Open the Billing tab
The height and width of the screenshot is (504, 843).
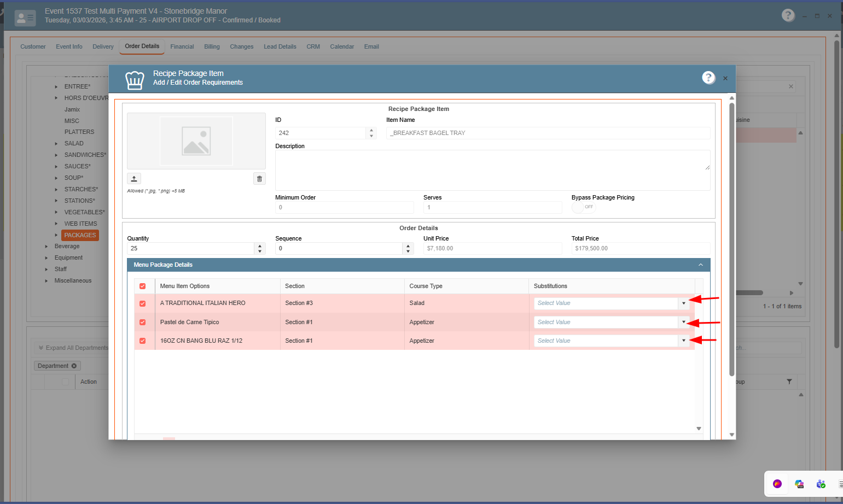212,46
